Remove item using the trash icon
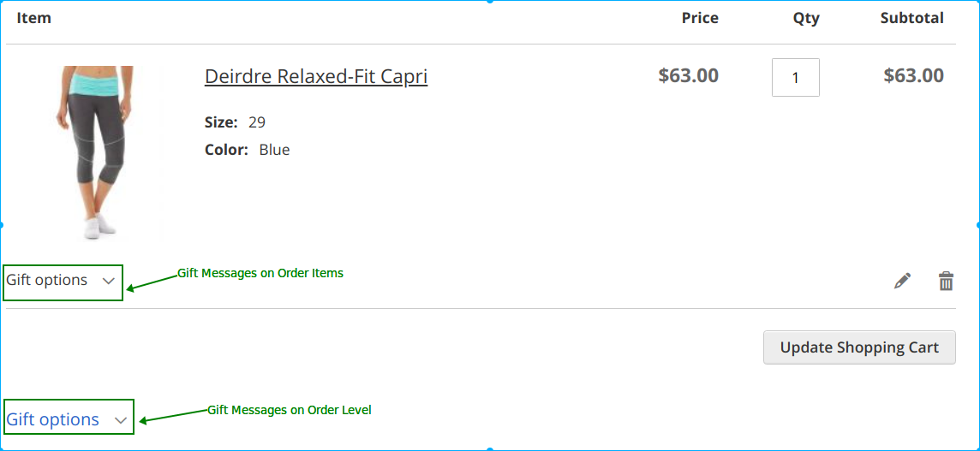The height and width of the screenshot is (451, 980). click(x=946, y=281)
